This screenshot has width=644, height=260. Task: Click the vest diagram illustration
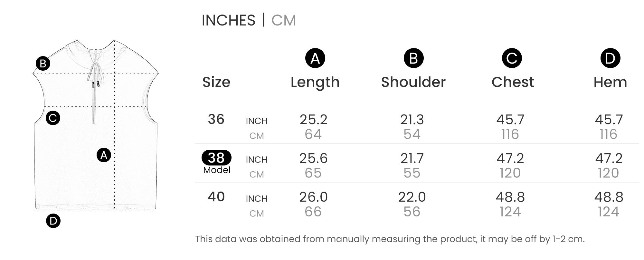96,125
